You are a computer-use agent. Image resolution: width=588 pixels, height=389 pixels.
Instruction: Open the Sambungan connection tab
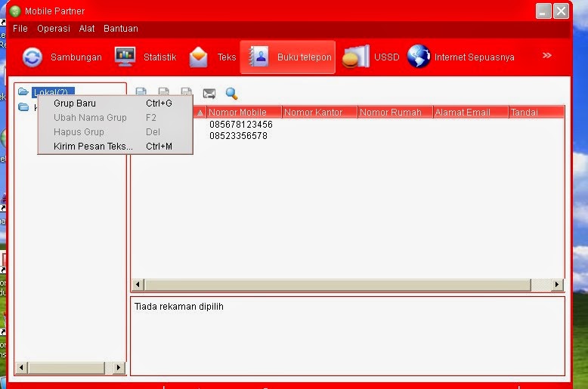pos(62,57)
